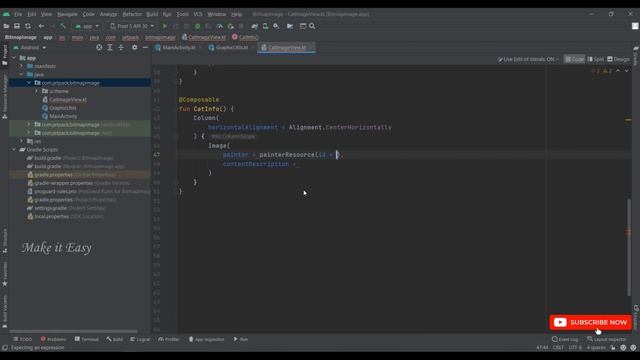
Task: Open the VCS menu
Action: [x=198, y=14]
